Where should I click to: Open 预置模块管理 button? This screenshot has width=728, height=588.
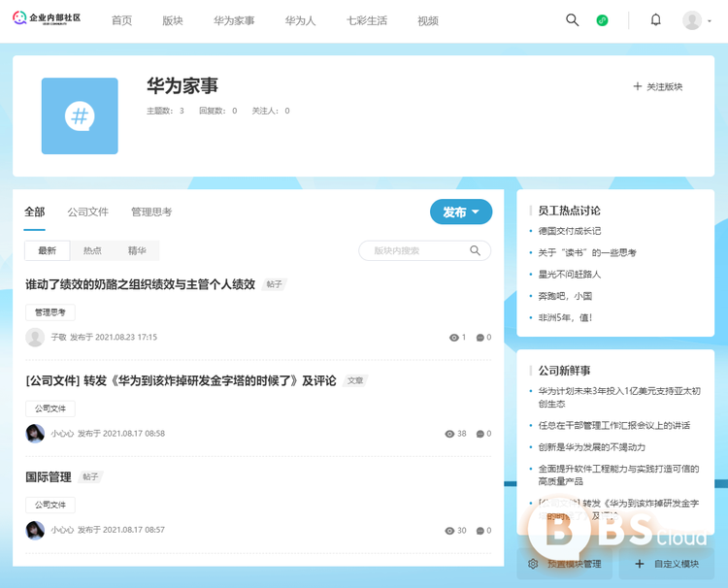[x=565, y=564]
